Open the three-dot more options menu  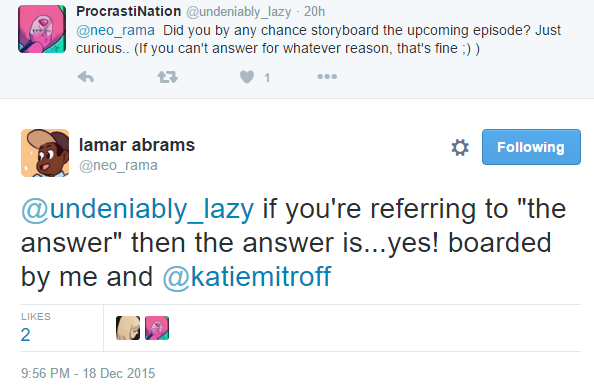pyautogui.click(x=327, y=76)
